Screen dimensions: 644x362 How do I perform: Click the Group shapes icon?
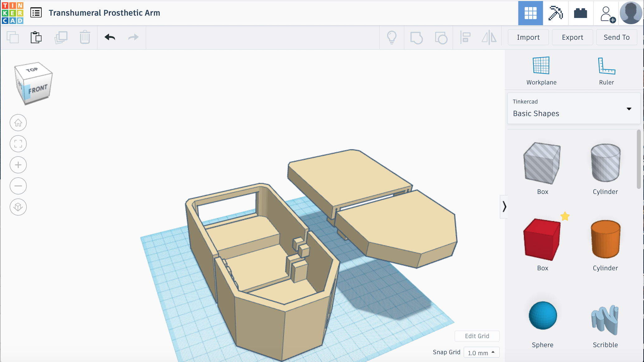click(x=416, y=38)
